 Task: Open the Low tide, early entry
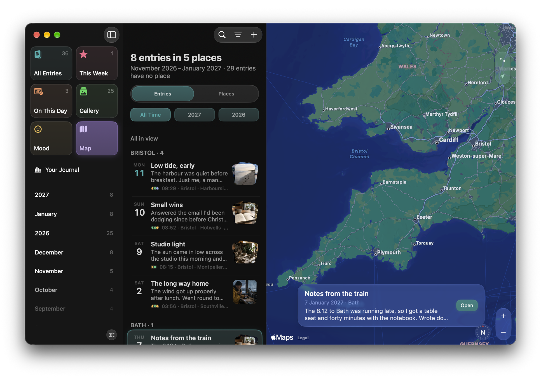coord(195,177)
